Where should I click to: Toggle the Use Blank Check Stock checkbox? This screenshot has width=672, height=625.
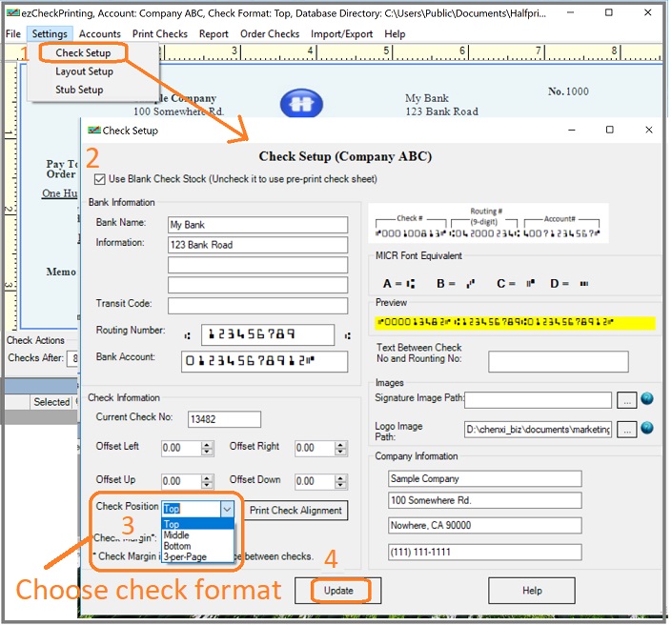point(100,179)
